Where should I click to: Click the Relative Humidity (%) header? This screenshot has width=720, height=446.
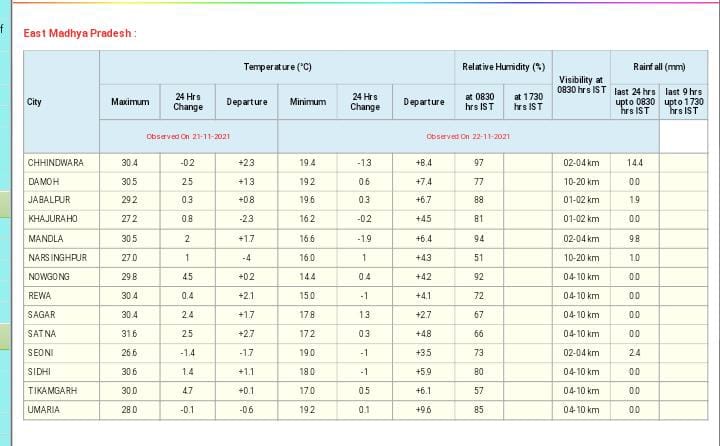tap(503, 66)
